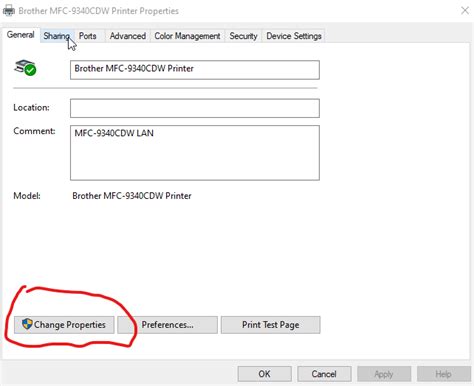
Task: Focus the Location text field
Action: click(195, 108)
